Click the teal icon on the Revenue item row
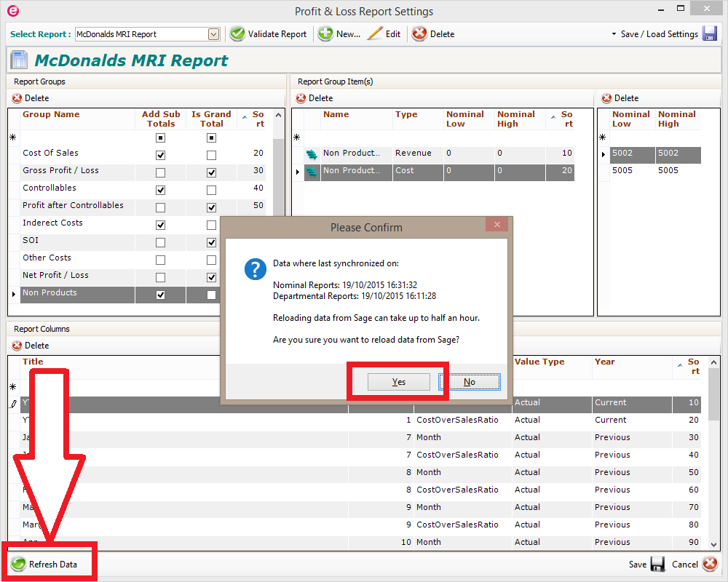The image size is (728, 582). tap(312, 154)
